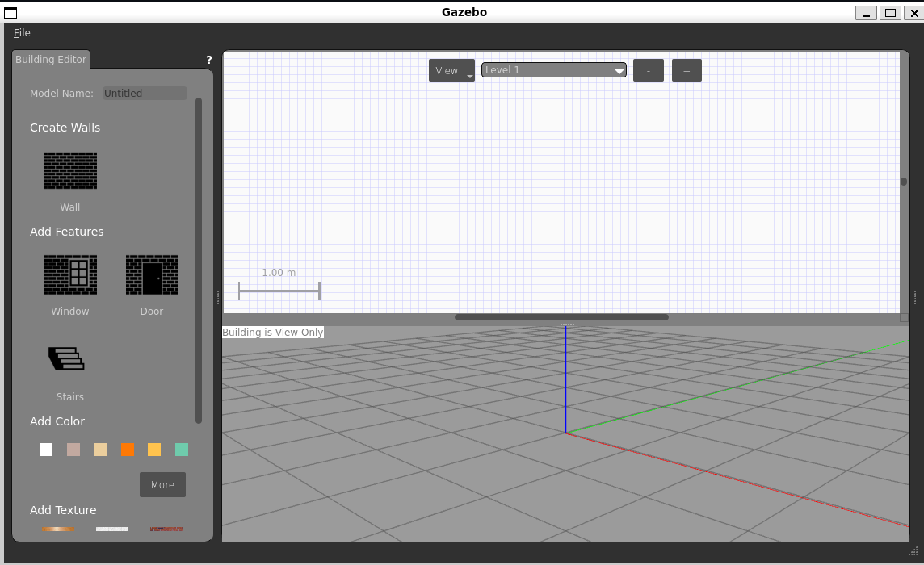This screenshot has width=924, height=565.
Task: Pick the orange color swatch
Action: coord(128,450)
